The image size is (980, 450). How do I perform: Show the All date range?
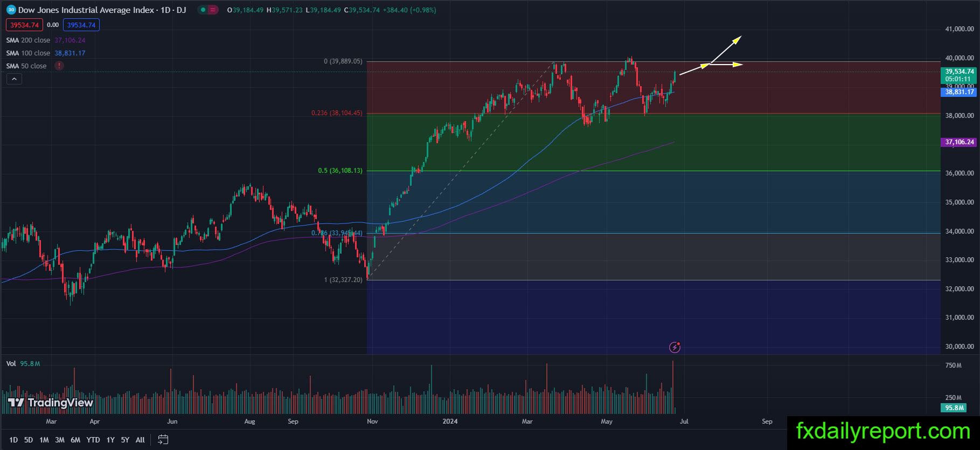click(140, 440)
